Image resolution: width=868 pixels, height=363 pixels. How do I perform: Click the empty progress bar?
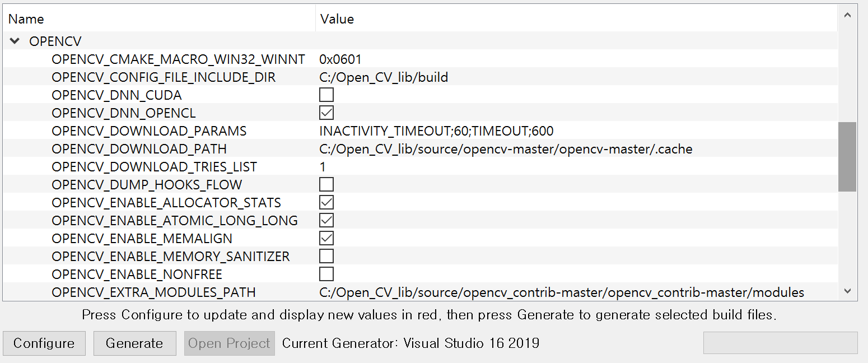[780, 343]
